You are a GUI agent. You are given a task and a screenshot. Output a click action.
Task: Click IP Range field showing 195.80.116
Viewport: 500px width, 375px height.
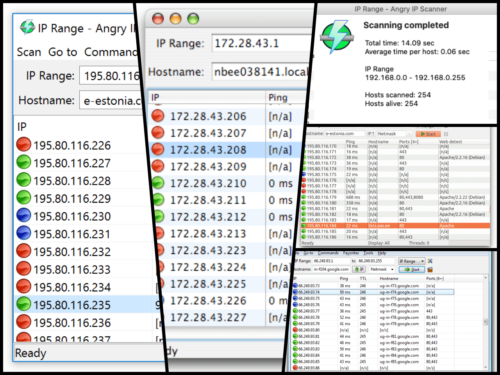(x=109, y=76)
